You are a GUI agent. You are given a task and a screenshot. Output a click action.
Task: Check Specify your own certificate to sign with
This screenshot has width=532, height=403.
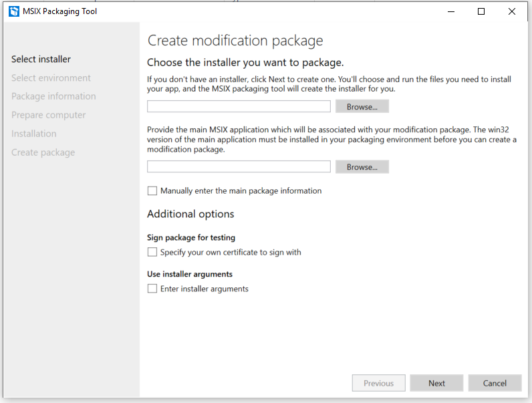coord(152,252)
